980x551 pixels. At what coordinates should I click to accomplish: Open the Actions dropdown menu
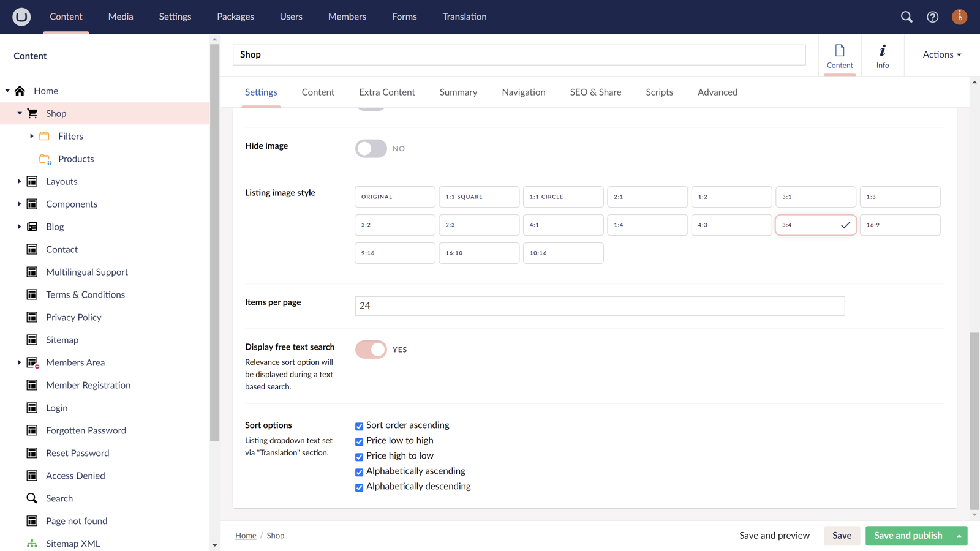click(x=941, y=54)
